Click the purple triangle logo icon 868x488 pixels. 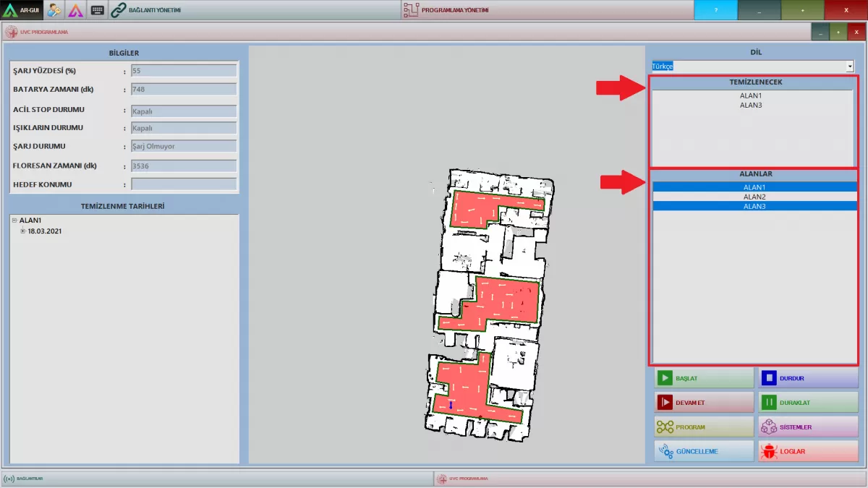(x=76, y=10)
